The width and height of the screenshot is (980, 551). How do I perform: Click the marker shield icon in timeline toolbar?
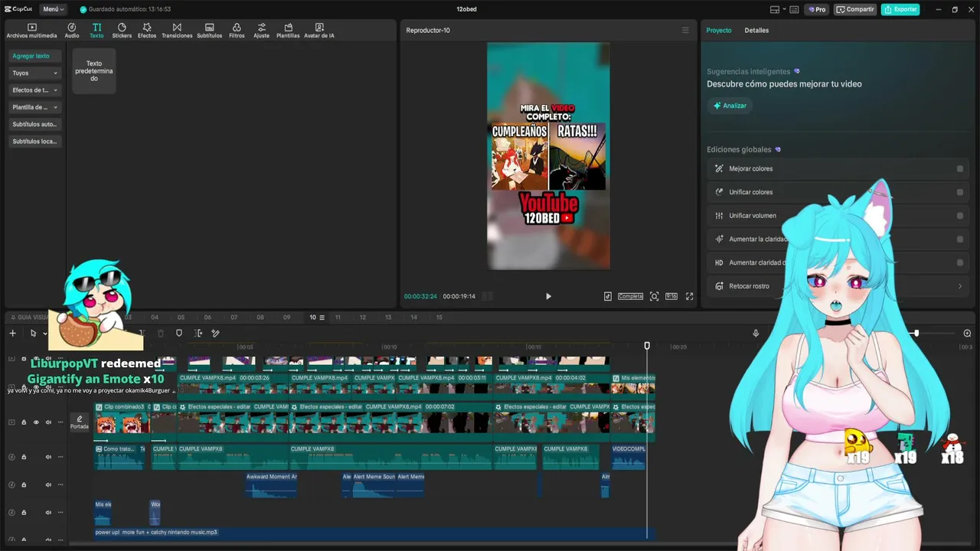179,333
